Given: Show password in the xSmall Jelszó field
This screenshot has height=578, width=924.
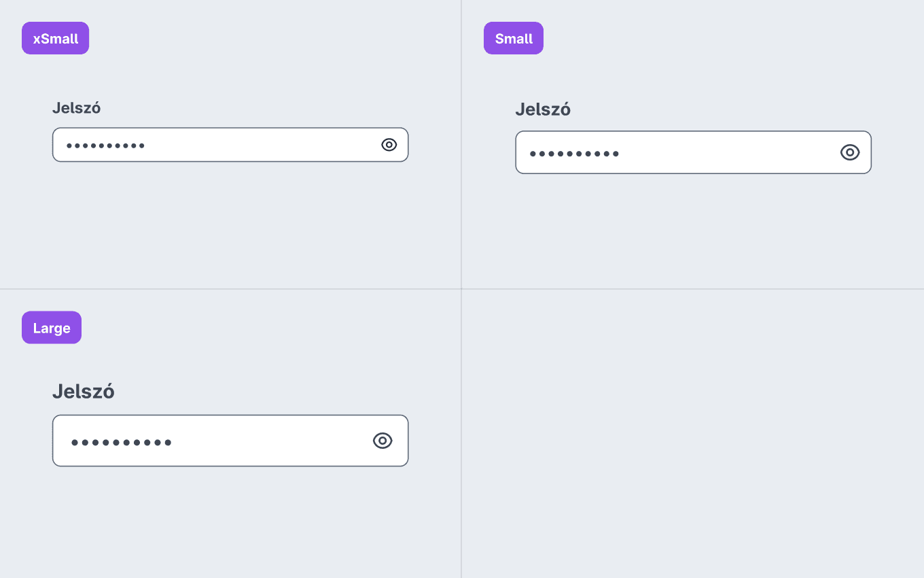Looking at the screenshot, I should point(389,145).
